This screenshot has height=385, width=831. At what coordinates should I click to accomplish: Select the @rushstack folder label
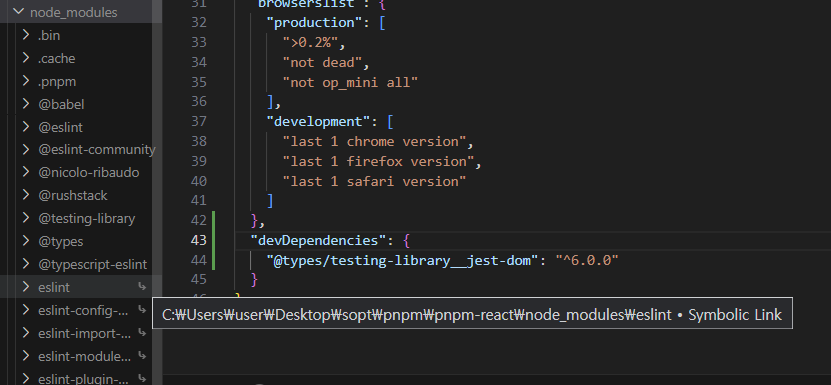click(x=73, y=196)
